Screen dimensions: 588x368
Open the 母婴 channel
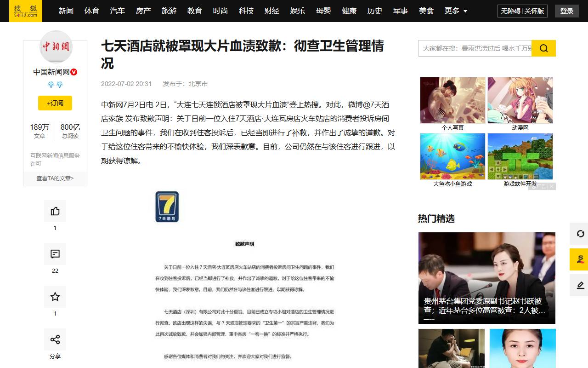(x=323, y=11)
